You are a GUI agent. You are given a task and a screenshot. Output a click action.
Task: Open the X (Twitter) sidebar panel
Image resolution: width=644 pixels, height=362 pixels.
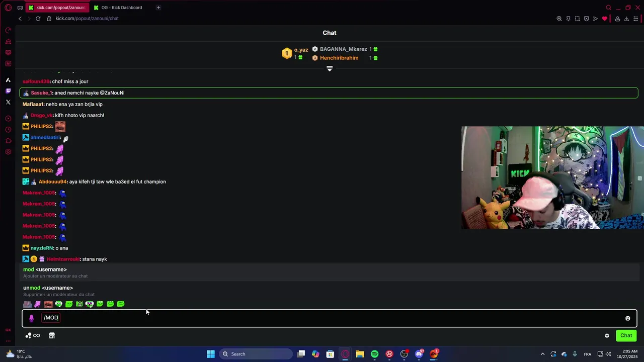tap(8, 102)
